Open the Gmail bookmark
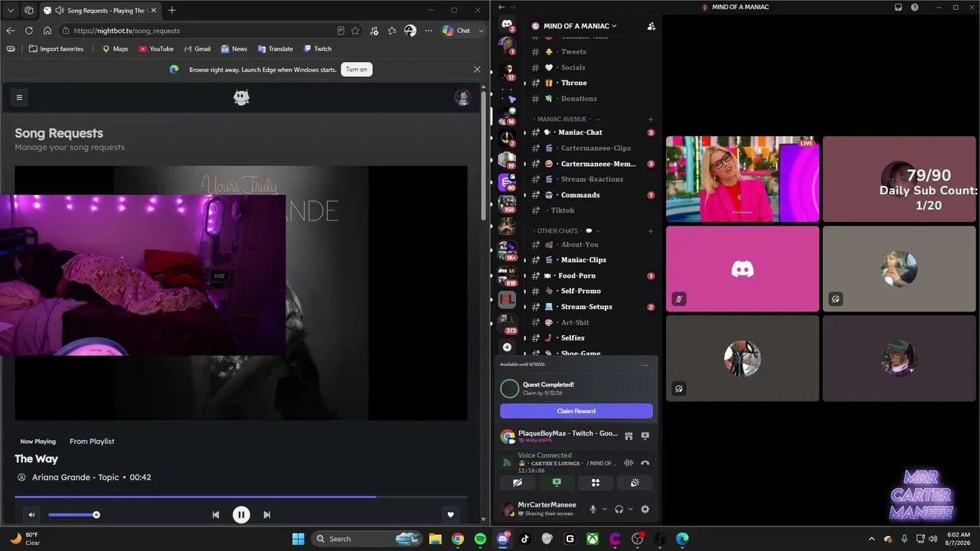Image resolution: width=980 pixels, height=551 pixels. [197, 49]
